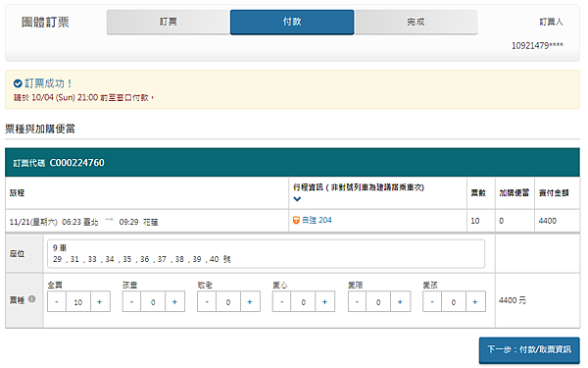The height and width of the screenshot is (368, 588).
Task: Click the booker ID 10921479****
Action: [537, 45]
